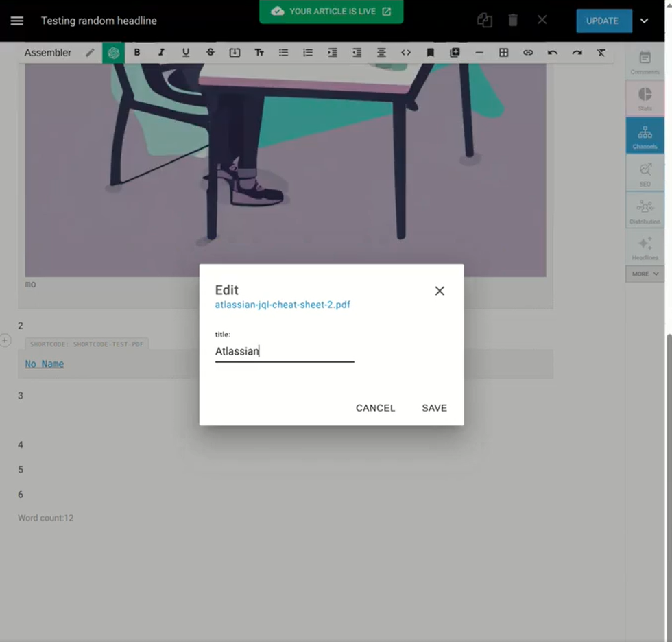Expand the MORE sidebar options
672x642 pixels.
645,274
